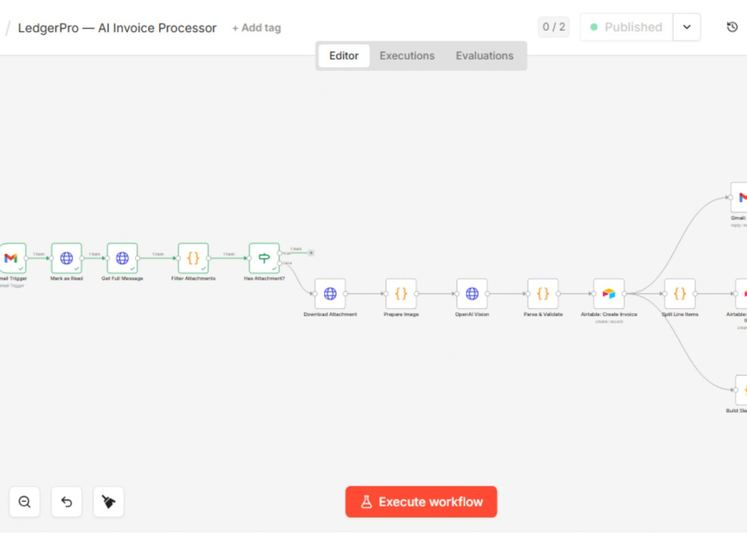Open the Filter Attachments code node
The width and height of the screenshot is (747, 560).
(193, 258)
